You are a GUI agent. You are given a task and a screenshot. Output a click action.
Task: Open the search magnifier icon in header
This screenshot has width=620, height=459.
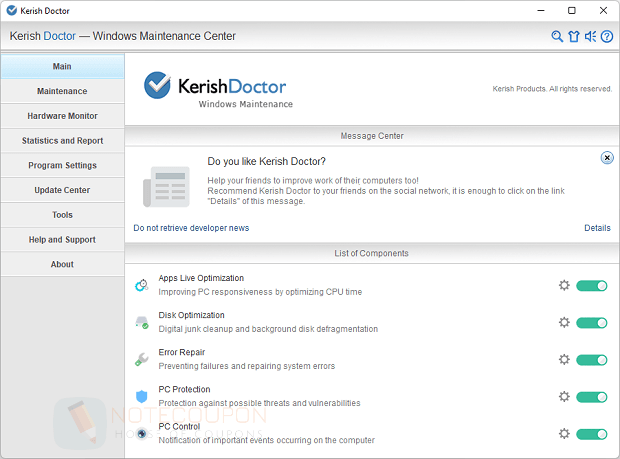[x=557, y=36]
